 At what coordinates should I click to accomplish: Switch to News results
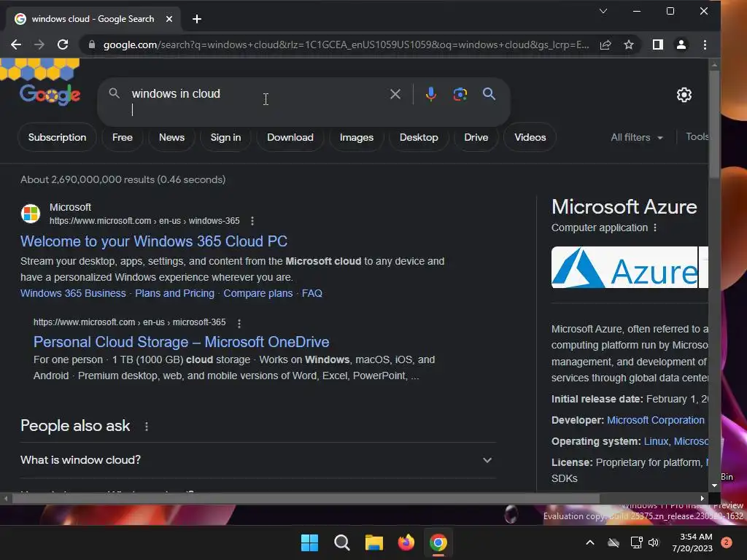[x=171, y=138]
